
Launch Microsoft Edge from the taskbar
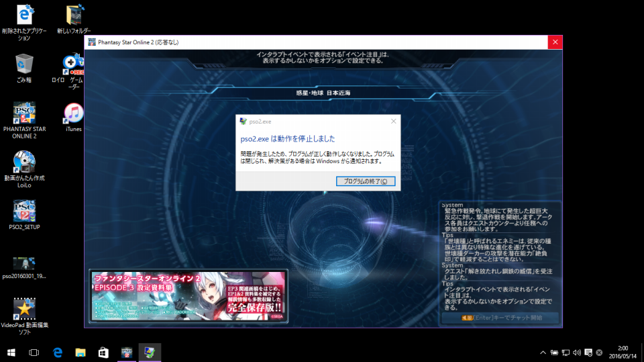coord(58,353)
